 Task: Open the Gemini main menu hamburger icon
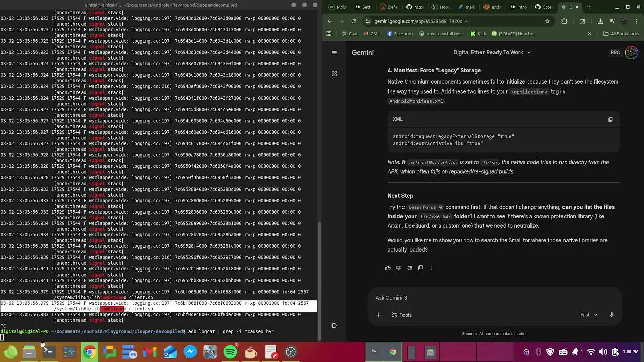[334, 52]
